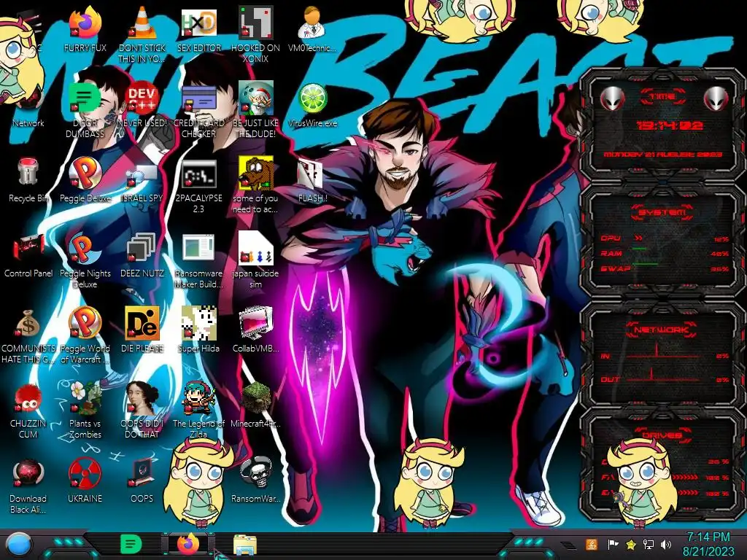Image resolution: width=747 pixels, height=560 pixels.
Task: Open File Explorer from the taskbar
Action: click(x=245, y=545)
